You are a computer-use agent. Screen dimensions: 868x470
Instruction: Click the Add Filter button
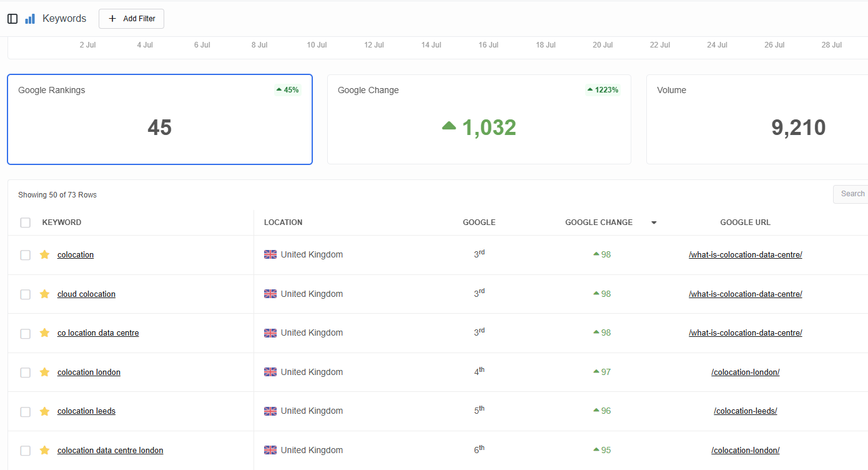point(131,19)
